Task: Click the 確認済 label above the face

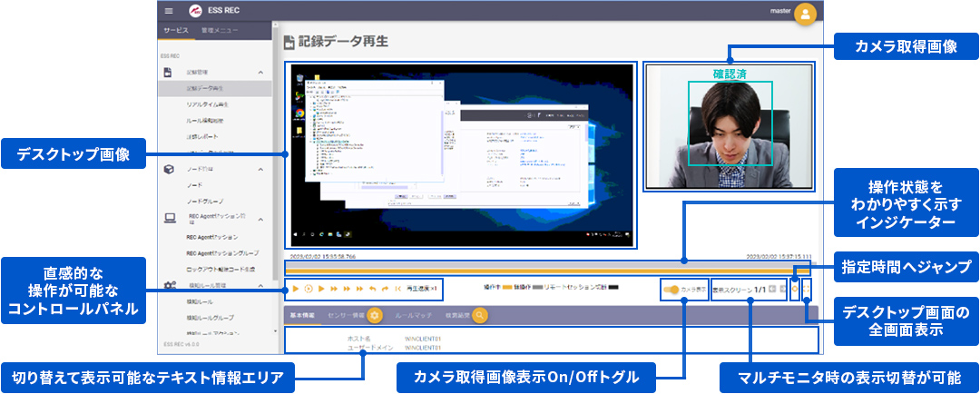Action: 730,74
